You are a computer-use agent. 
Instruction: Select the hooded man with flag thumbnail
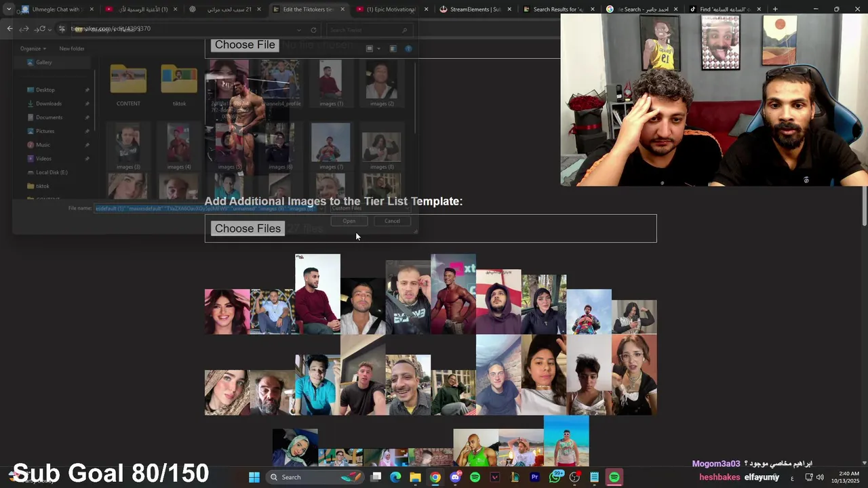coord(498,302)
